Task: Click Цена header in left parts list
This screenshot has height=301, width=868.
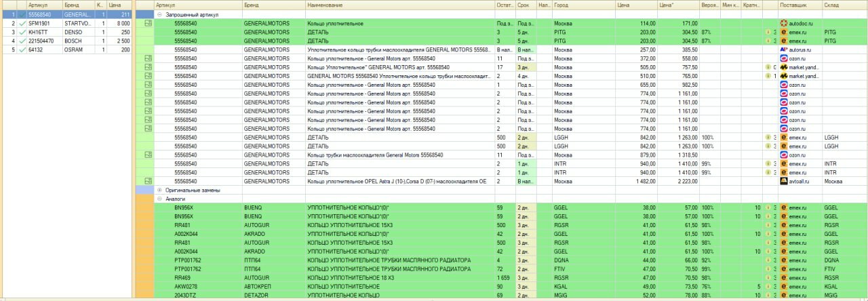Action: click(x=119, y=5)
